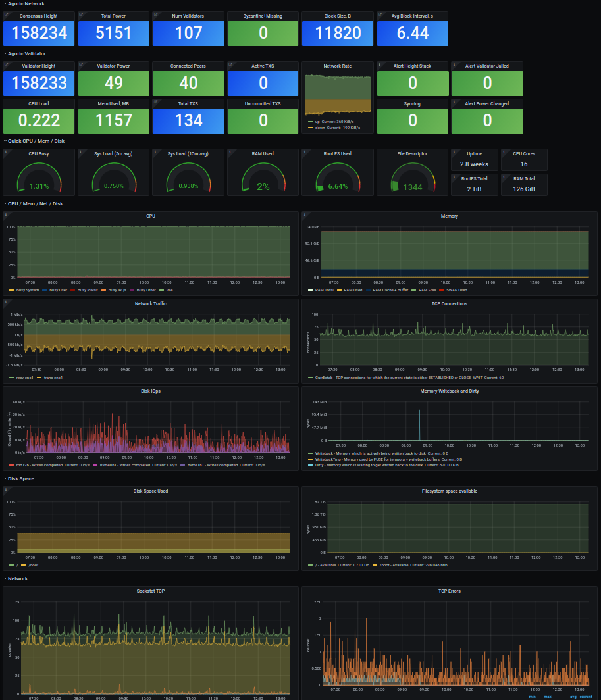Collapse the Quick CPU / Mem / Disk row
601x700 pixels.
34,141
